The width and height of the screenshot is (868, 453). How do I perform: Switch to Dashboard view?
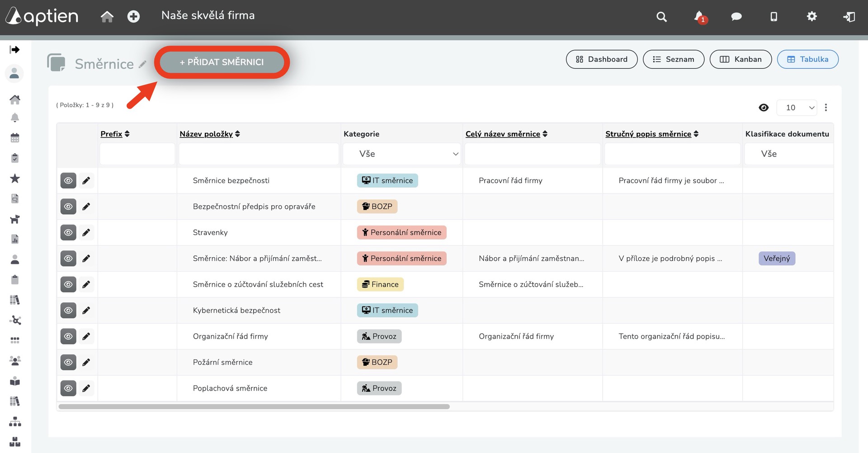(601, 59)
